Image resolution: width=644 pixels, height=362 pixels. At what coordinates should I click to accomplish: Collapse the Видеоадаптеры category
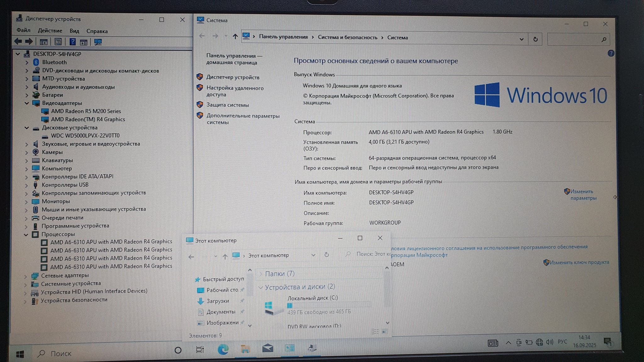(27, 103)
